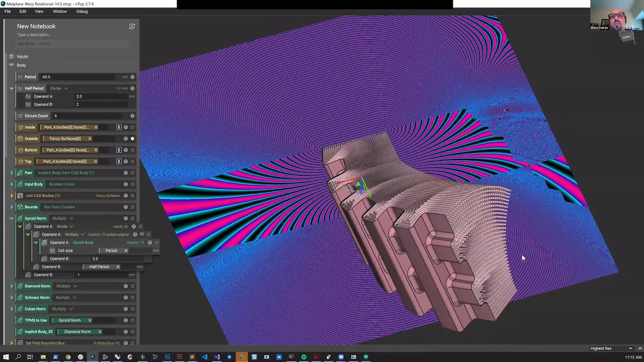644x362 pixels.
Task: Click the Period value field 60.0
Action: pyautogui.click(x=78, y=77)
